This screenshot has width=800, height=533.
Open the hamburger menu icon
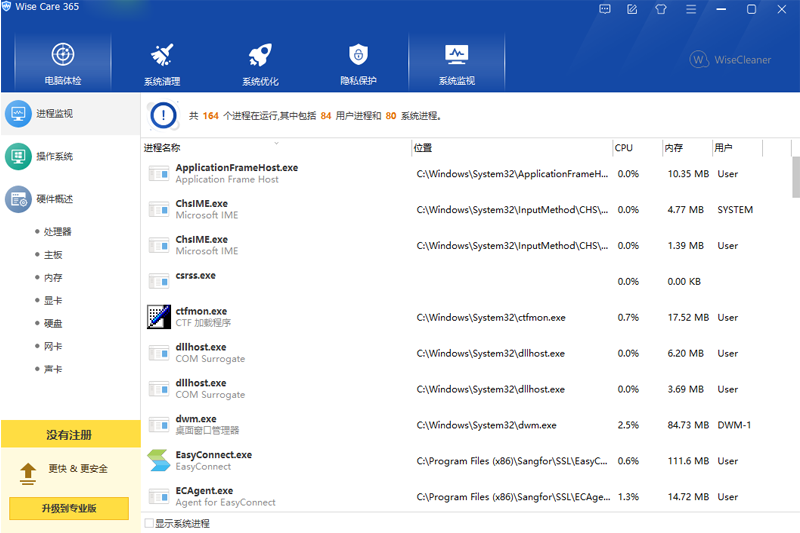[691, 9]
